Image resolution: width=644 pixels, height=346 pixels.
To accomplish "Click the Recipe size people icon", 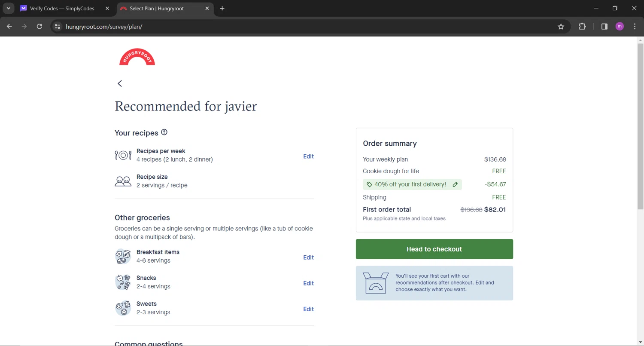I will point(123,181).
